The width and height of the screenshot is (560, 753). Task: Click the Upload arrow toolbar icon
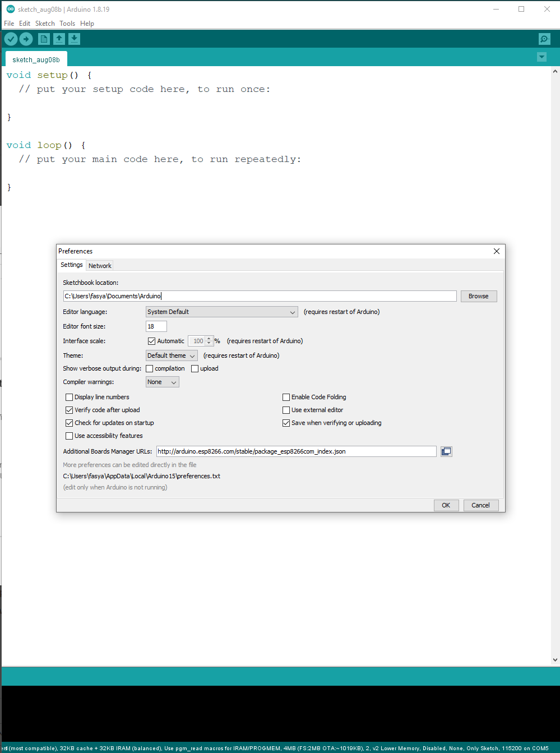(x=26, y=39)
